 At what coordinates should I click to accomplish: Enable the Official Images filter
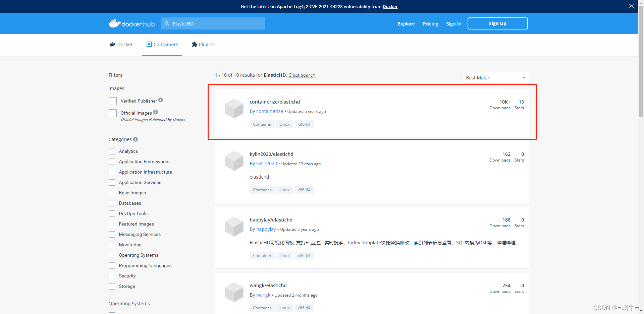(113, 113)
